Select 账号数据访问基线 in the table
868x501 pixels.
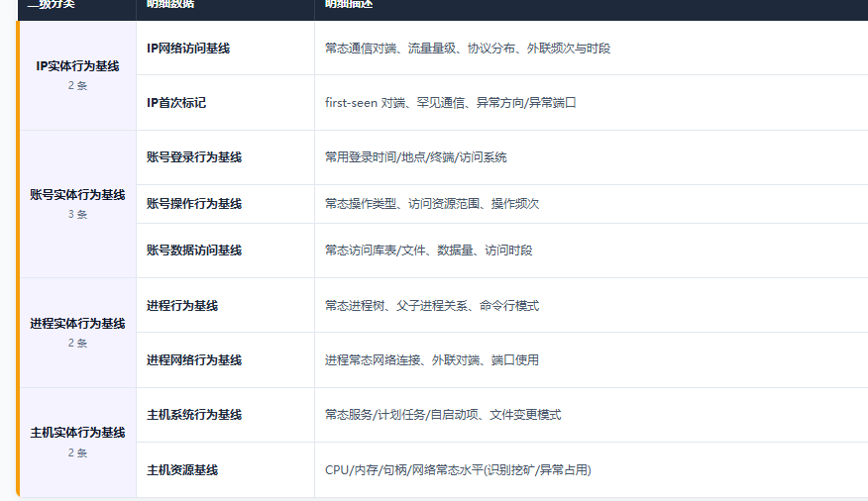pyautogui.click(x=194, y=250)
